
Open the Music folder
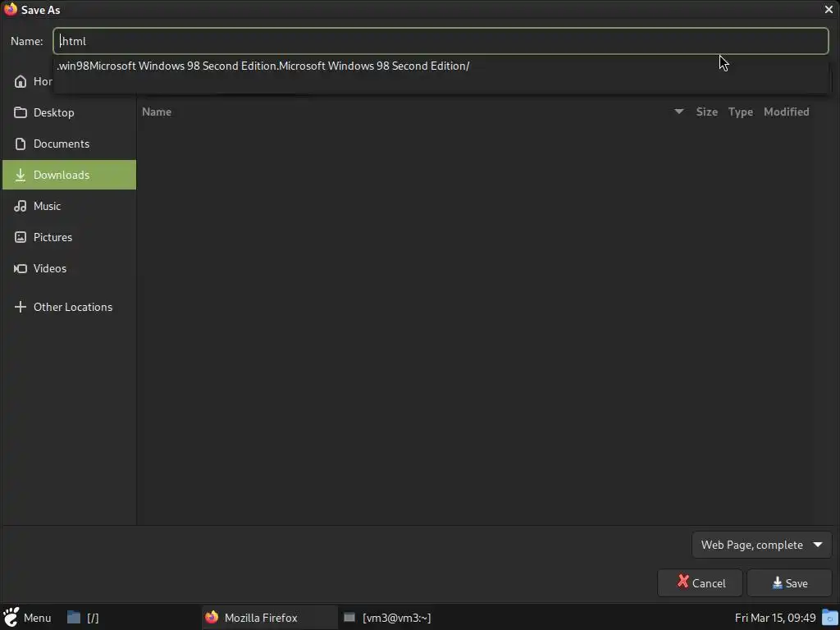click(69, 206)
